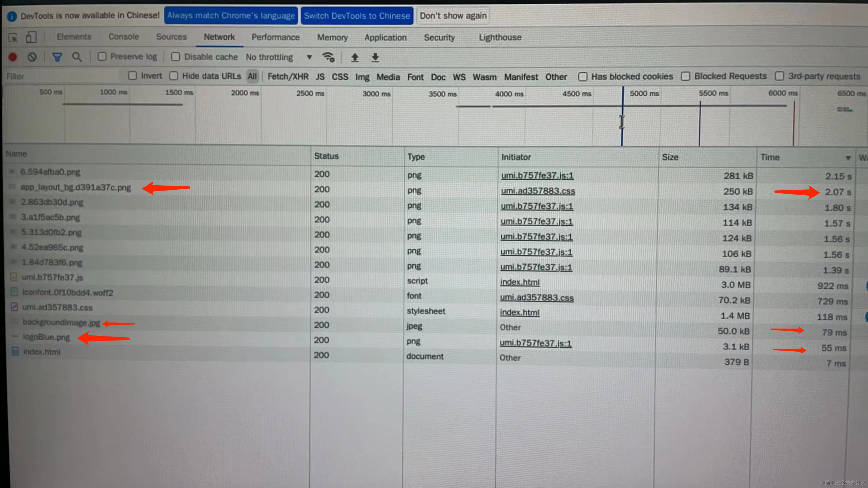Filter requests by Fetch/XHR type
Screen dimensions: 868x488
[288, 77]
